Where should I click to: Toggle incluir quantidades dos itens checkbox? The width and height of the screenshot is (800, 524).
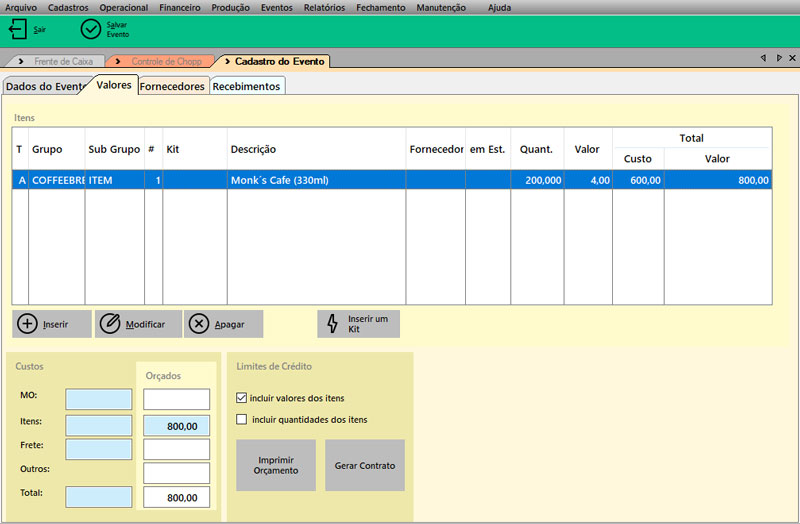click(x=241, y=419)
